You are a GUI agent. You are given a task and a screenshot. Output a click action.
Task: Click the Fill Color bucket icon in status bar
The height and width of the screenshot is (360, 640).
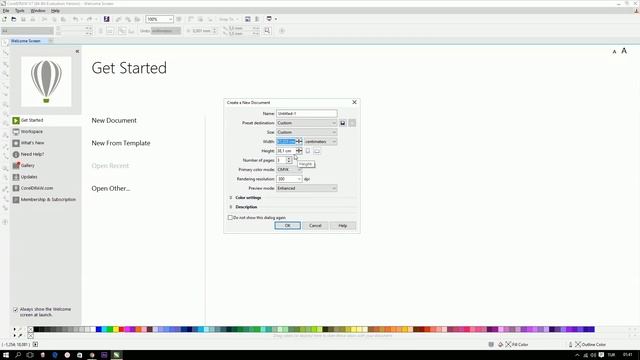(501, 344)
